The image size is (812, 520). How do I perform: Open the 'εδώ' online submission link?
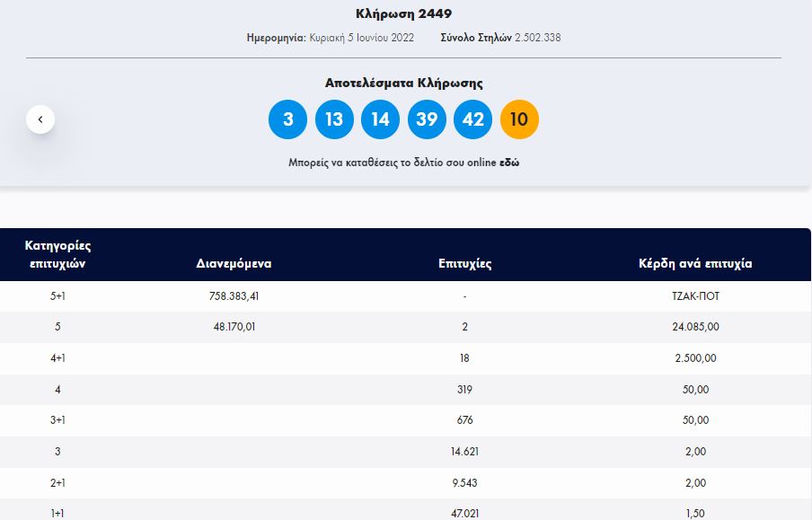click(x=509, y=163)
